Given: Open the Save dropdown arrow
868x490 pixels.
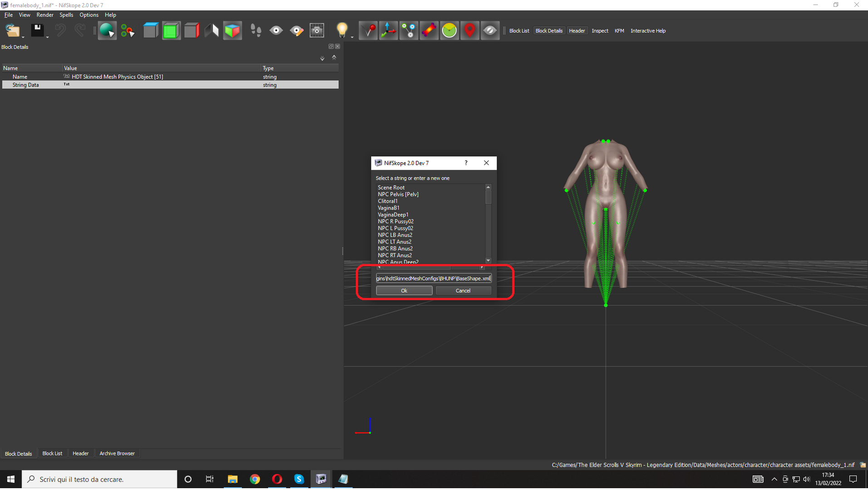Looking at the screenshot, I should (47, 37).
